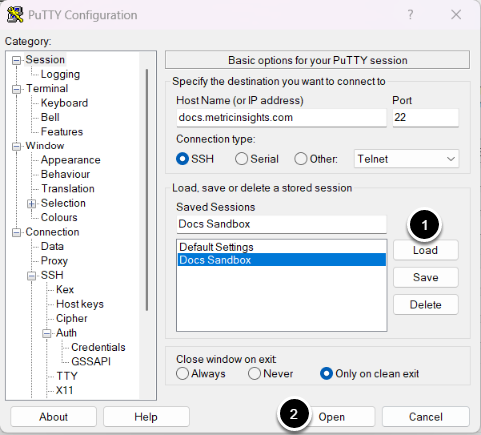Click the Help button

146,417
